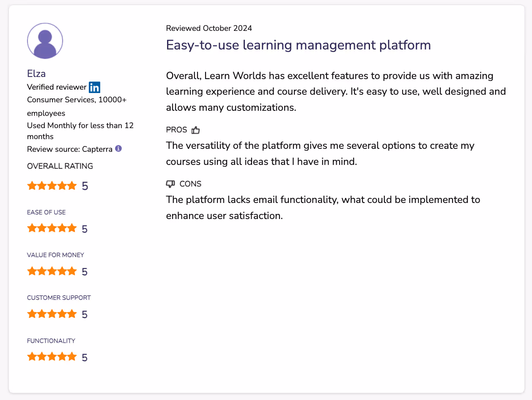Click the thumbs-down CONS icon

[170, 184]
